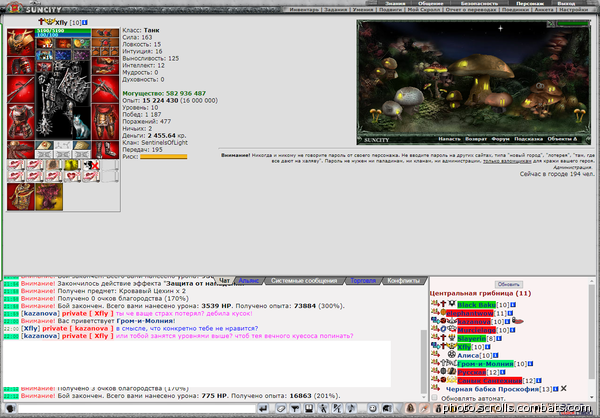The width and height of the screenshot is (600, 418).
Task: Open info icon next to Murcielago
Action: (512, 330)
